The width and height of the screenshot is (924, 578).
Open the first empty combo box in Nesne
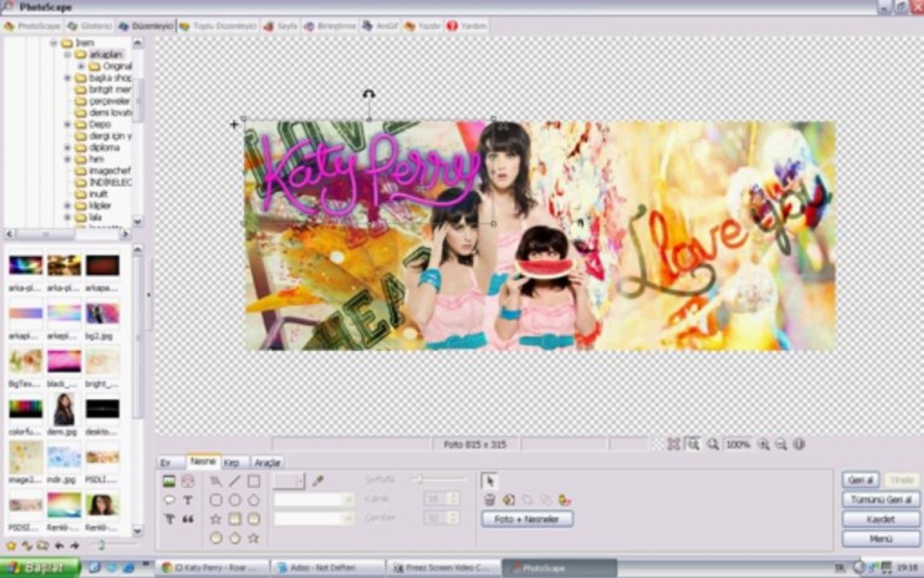[x=314, y=500]
